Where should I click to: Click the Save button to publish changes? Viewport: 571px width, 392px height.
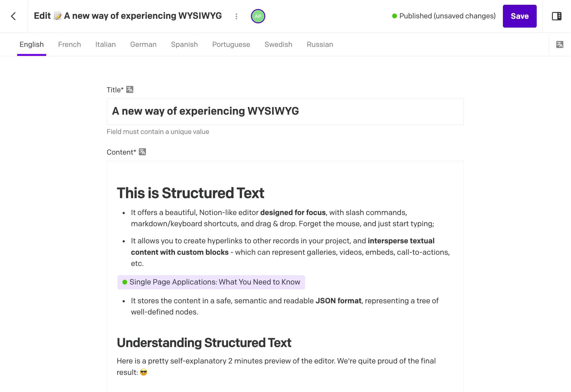click(x=519, y=16)
